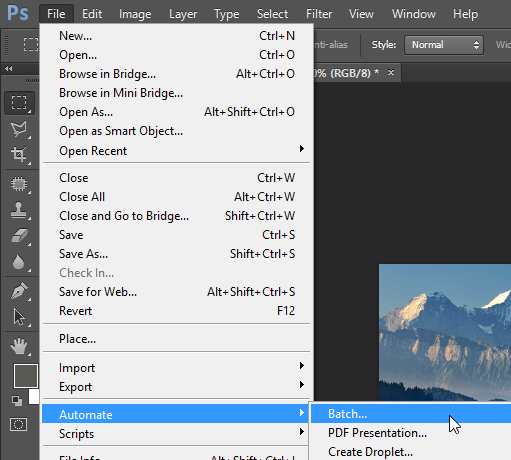Select the Spot Healing Brush tool
Viewport: 511px width, 460px height.
19,184
